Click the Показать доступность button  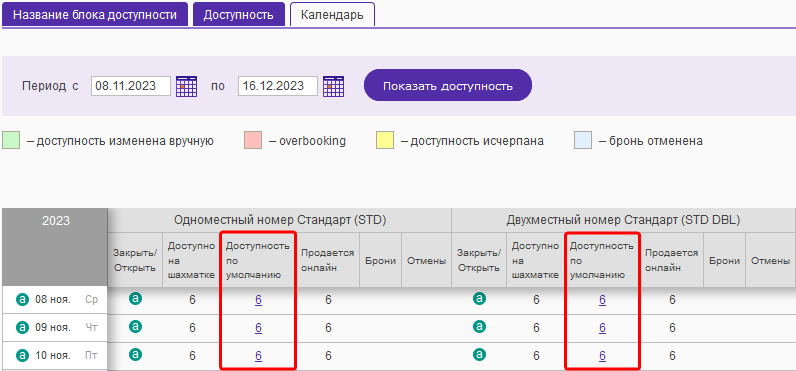(x=448, y=86)
